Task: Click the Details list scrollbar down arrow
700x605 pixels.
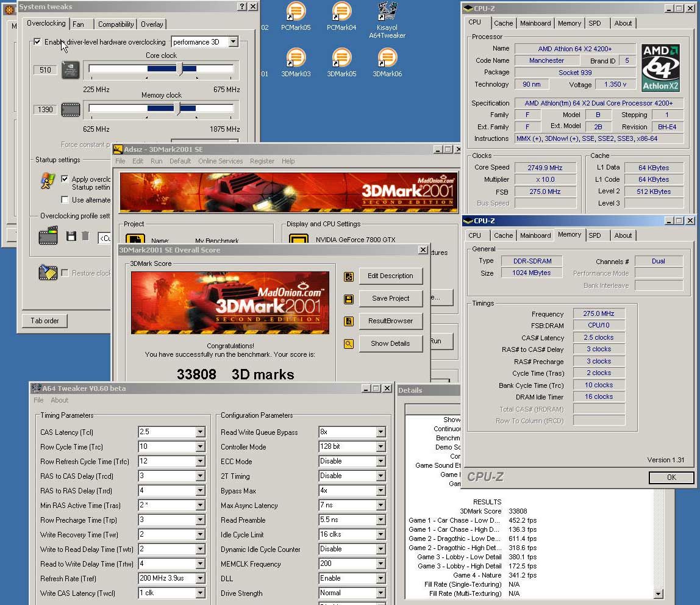Action: tap(658, 594)
